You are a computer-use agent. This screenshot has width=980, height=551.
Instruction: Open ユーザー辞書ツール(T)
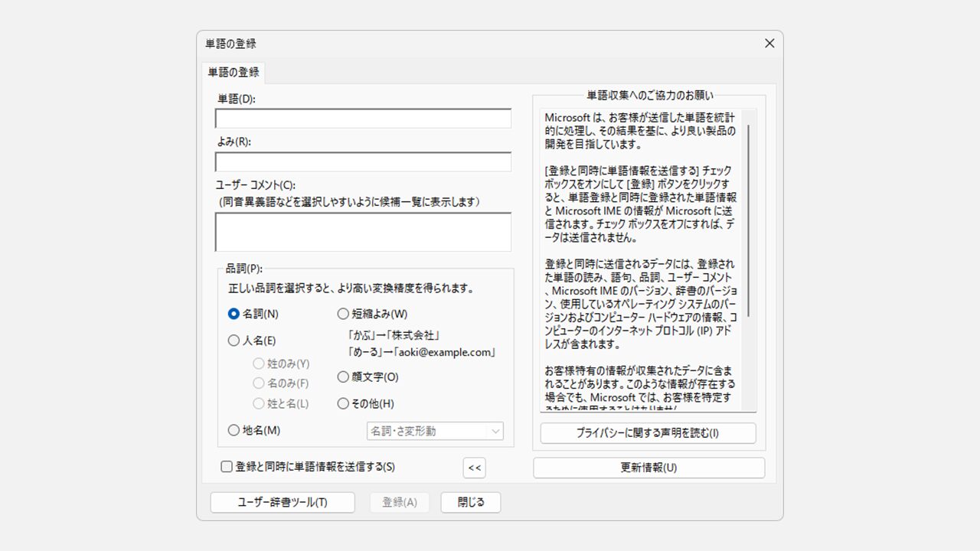pos(283,502)
